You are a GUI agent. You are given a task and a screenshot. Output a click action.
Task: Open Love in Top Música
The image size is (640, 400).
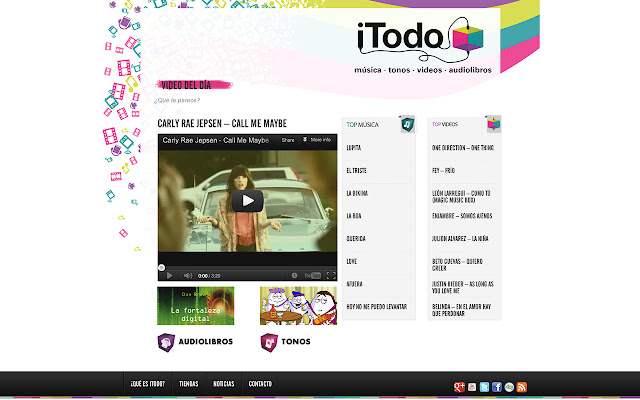351,262
